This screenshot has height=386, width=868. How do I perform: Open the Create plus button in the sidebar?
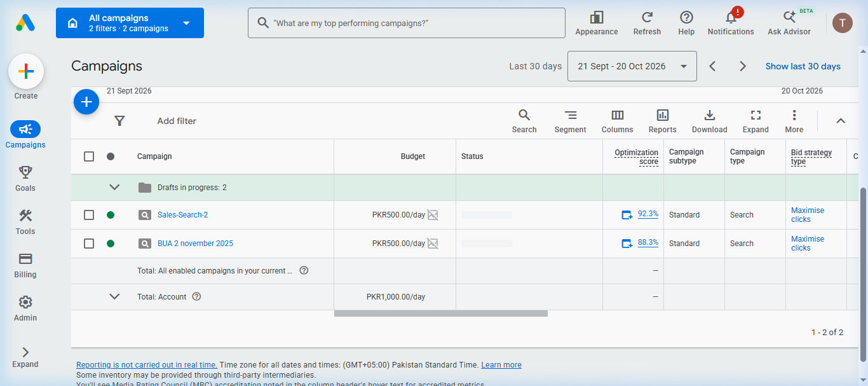[26, 71]
